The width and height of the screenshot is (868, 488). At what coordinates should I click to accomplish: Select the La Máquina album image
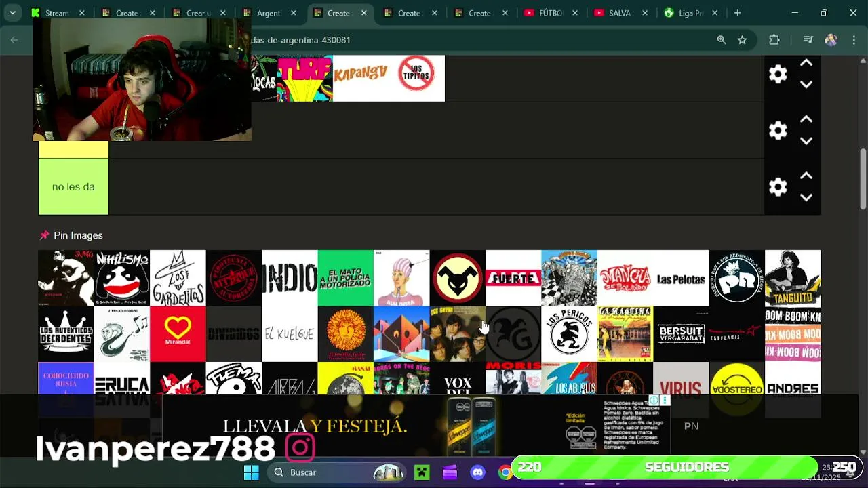[625, 333]
